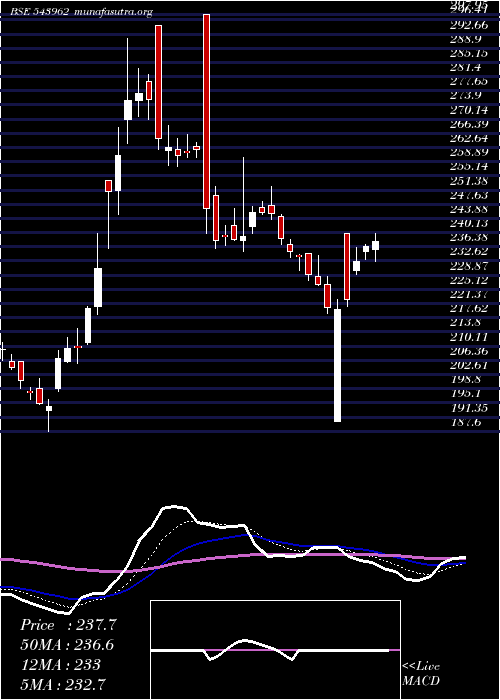The height and width of the screenshot is (700, 500).
Task: Click the 240.13 price level label
Action: pos(469,223)
